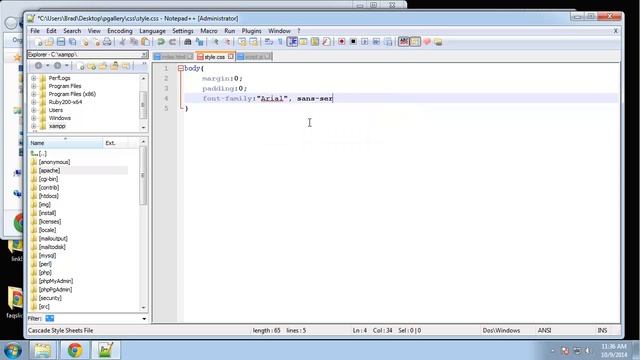Sort files by Ext. column header
640x360 pixels.
pyautogui.click(x=116, y=143)
